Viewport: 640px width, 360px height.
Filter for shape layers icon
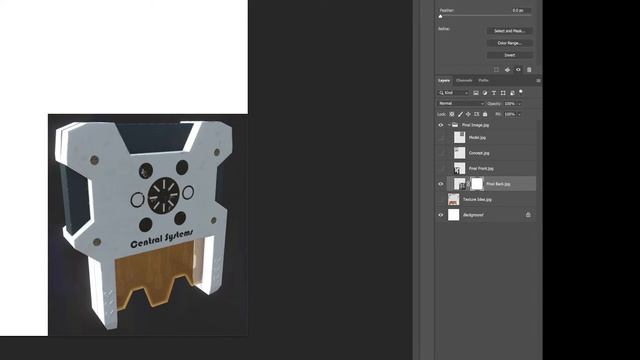503,93
